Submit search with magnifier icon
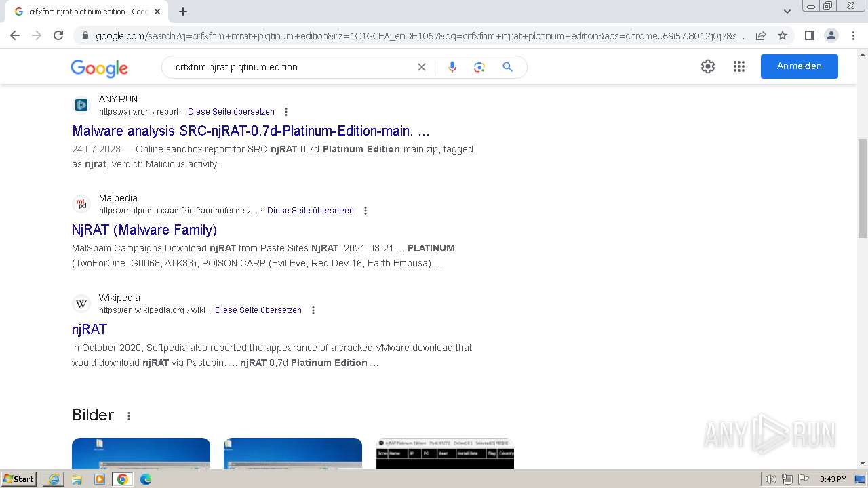The width and height of the screenshot is (868, 488). pos(507,67)
